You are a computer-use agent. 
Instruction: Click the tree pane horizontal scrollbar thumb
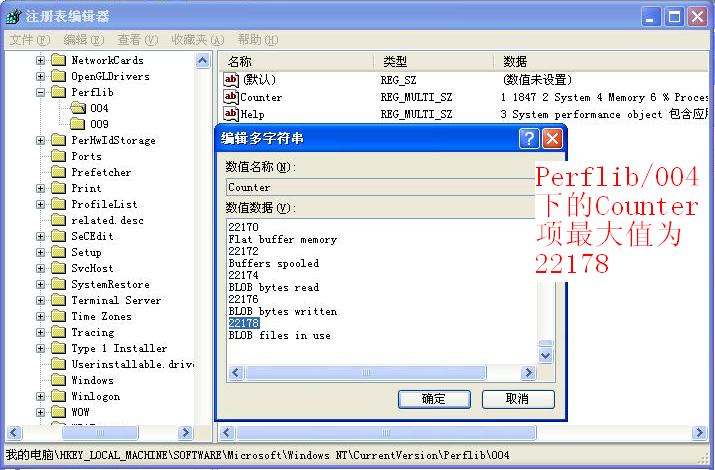[x=100, y=432]
